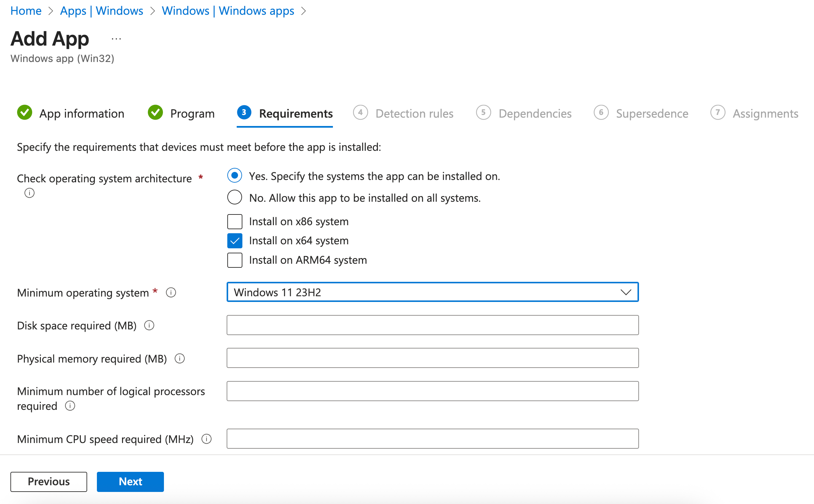Click info icon beside Minimum CPU speed
The width and height of the screenshot is (814, 504).
207,439
